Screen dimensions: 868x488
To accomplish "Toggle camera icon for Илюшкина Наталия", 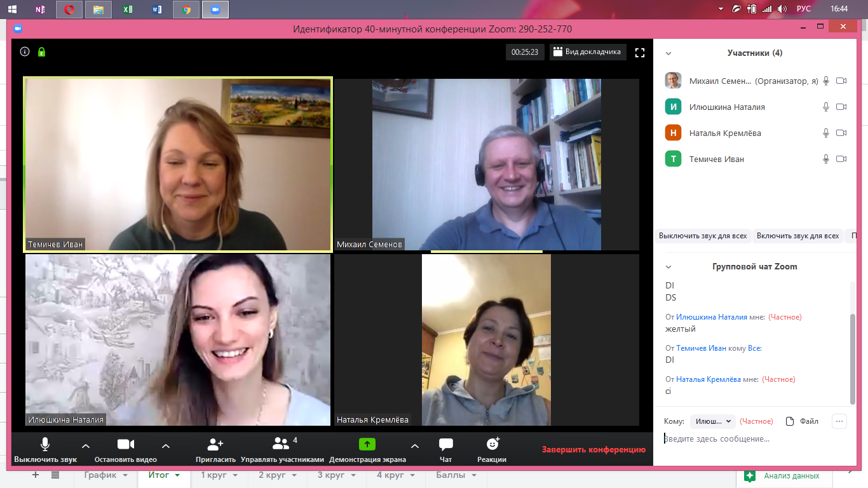I will coord(842,107).
